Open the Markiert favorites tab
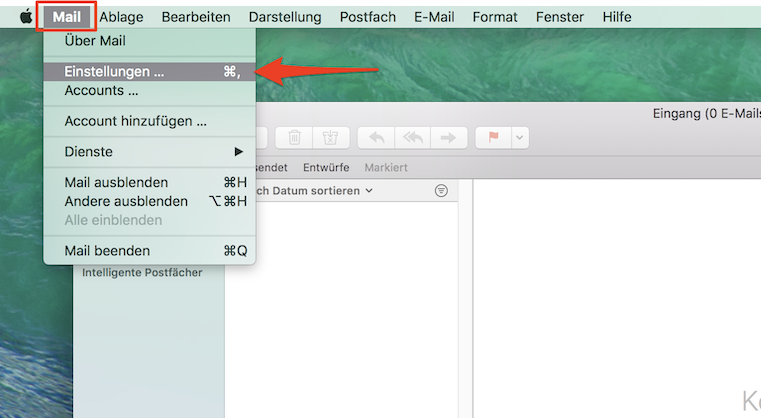 pyautogui.click(x=386, y=167)
